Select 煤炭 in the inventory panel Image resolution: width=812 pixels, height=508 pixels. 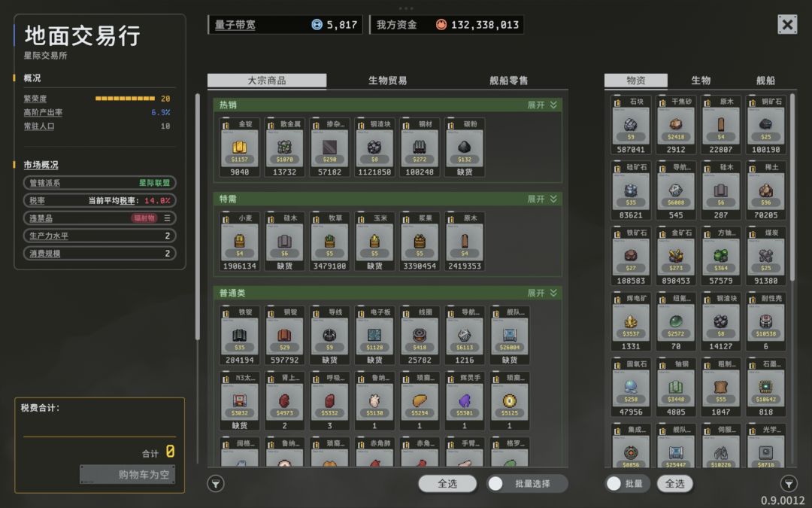click(766, 256)
